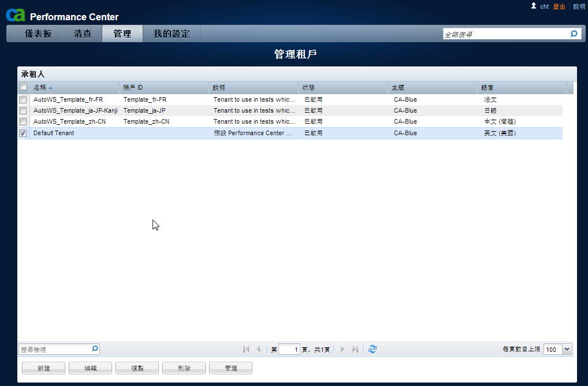This screenshot has height=386, width=588.
Task: Click the refresh table icon
Action: click(x=372, y=349)
